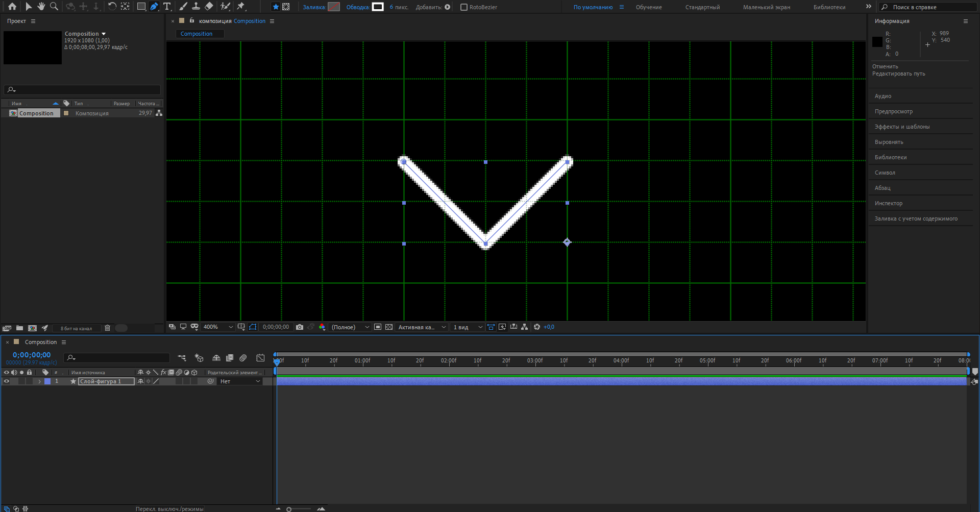Click the stroke color swatch

378,7
